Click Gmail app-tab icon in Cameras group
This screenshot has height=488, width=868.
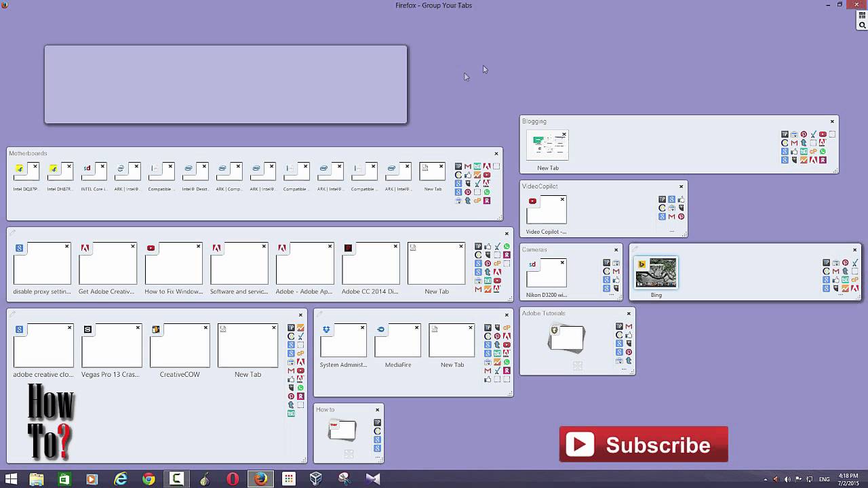pyautogui.click(x=616, y=271)
